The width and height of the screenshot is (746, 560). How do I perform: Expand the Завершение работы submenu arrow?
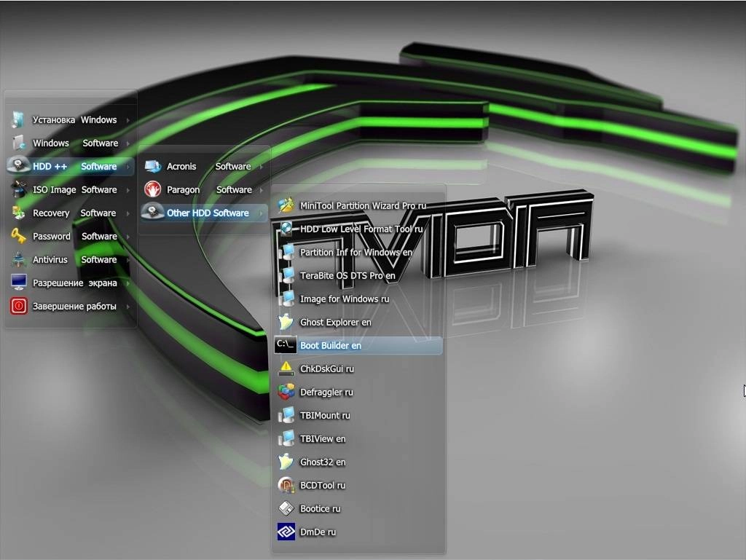pyautogui.click(x=128, y=307)
